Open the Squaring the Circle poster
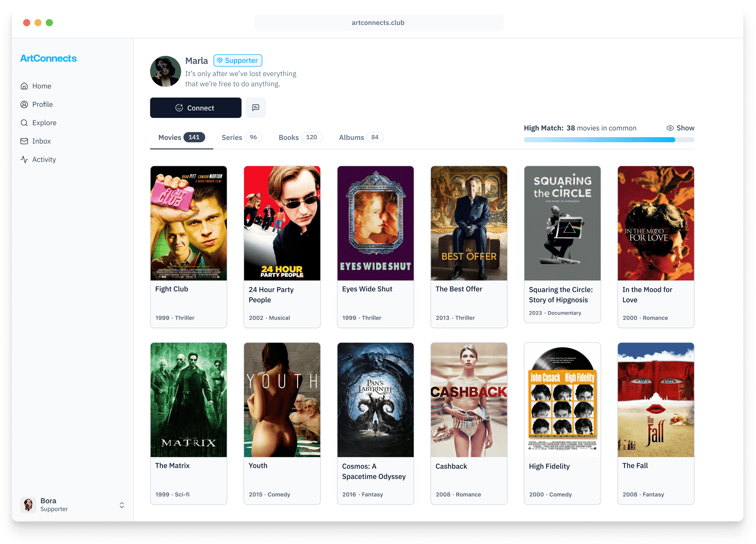756x544 pixels. pyautogui.click(x=562, y=223)
